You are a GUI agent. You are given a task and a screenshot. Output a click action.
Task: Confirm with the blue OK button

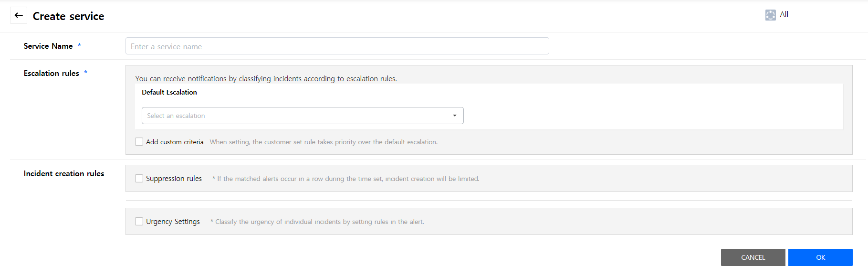[x=820, y=257]
